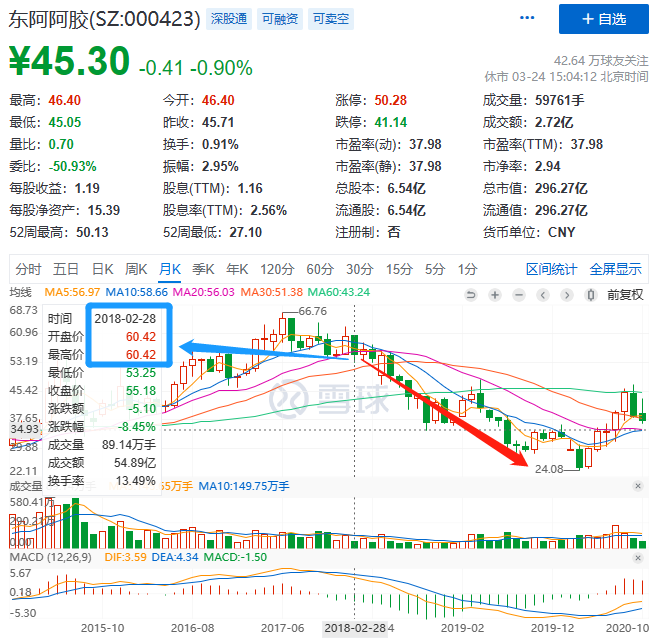Choose the 5分 interval tab
The width and height of the screenshot is (659, 643).
click(x=435, y=269)
